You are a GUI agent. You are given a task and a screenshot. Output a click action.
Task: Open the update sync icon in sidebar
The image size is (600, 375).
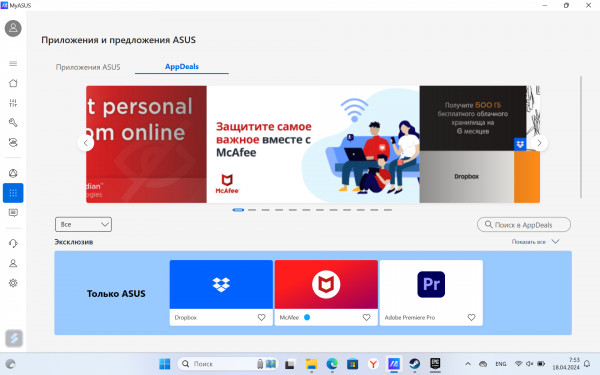(x=13, y=142)
